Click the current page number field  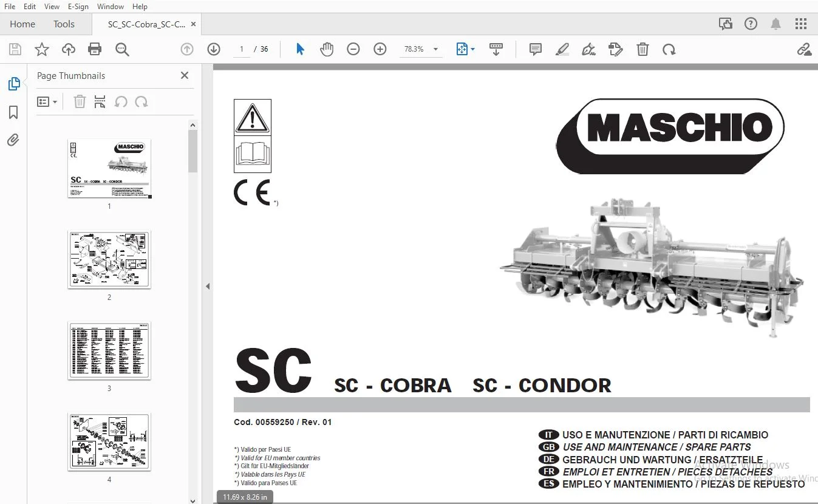[242, 49]
